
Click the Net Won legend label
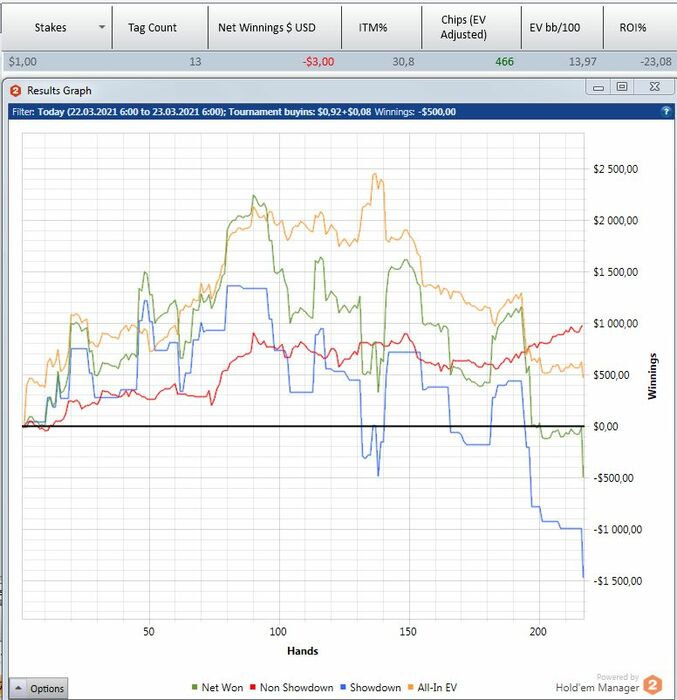222,688
